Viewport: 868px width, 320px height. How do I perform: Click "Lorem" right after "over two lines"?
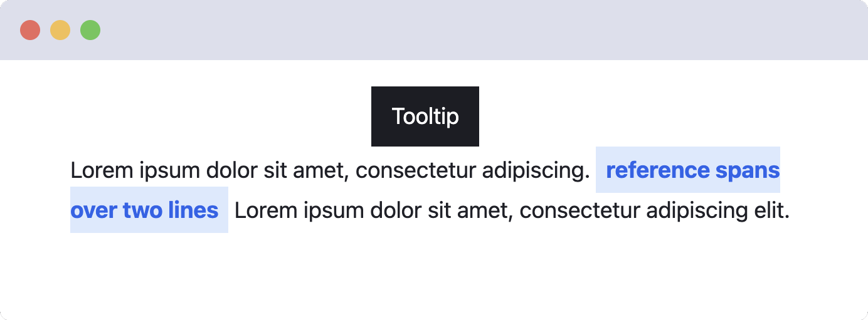click(x=265, y=210)
